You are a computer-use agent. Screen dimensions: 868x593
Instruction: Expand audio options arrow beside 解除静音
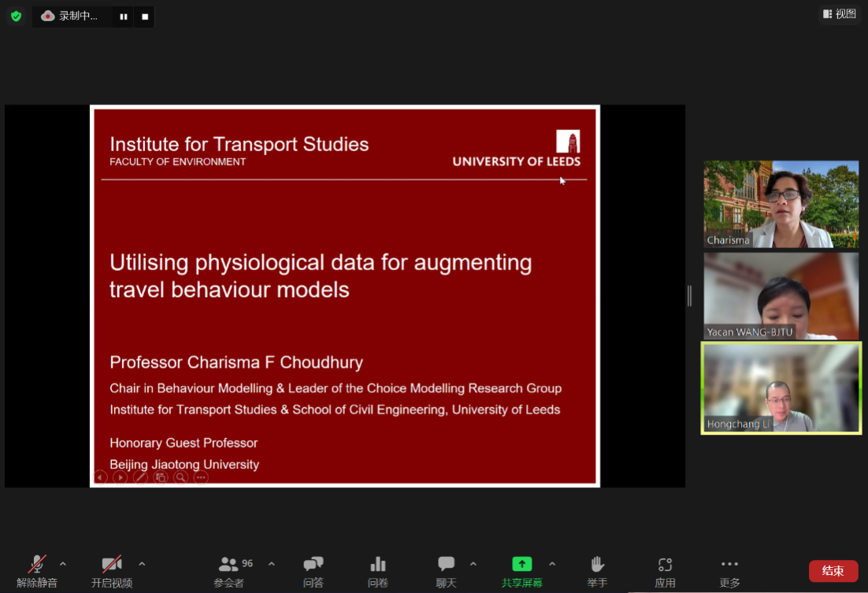tap(63, 564)
